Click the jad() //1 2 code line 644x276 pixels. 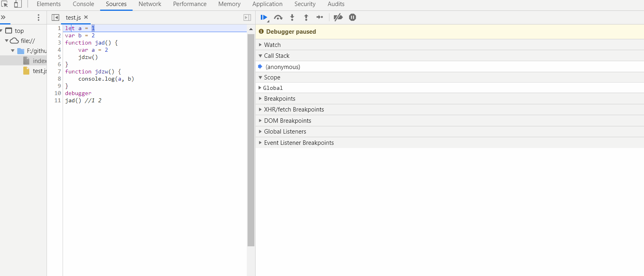click(x=83, y=100)
